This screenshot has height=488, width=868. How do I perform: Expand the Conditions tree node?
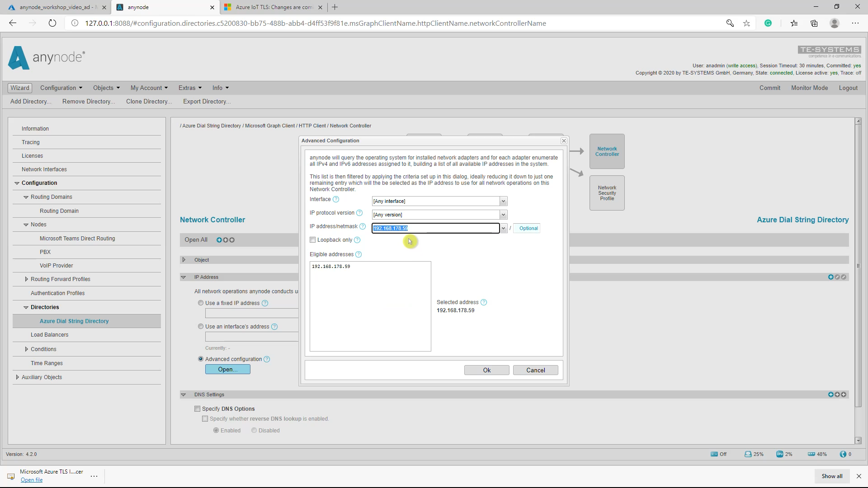click(x=26, y=349)
